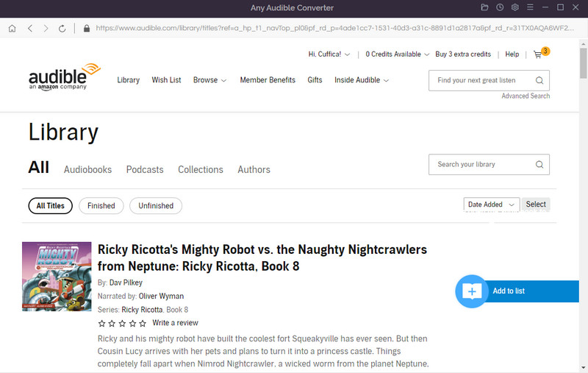Click the Add to list button
The height and width of the screenshot is (373, 588).
click(517, 291)
